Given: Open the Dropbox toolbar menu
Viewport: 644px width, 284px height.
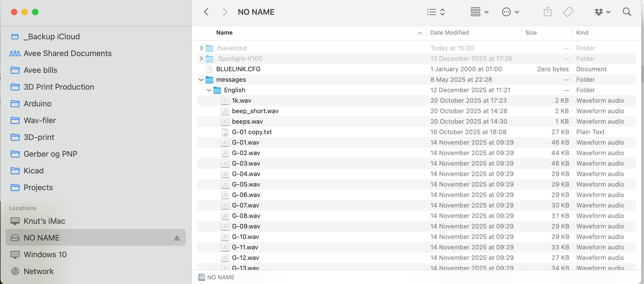Looking at the screenshot, I should coord(602,12).
